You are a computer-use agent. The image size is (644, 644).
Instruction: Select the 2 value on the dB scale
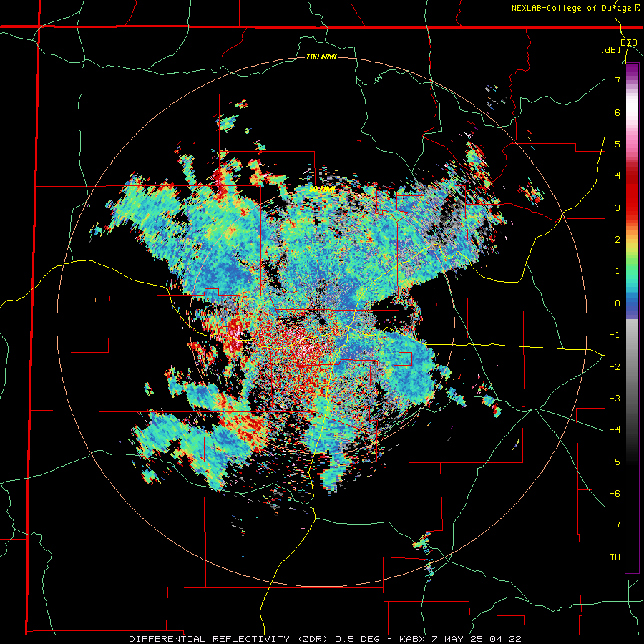tap(618, 239)
